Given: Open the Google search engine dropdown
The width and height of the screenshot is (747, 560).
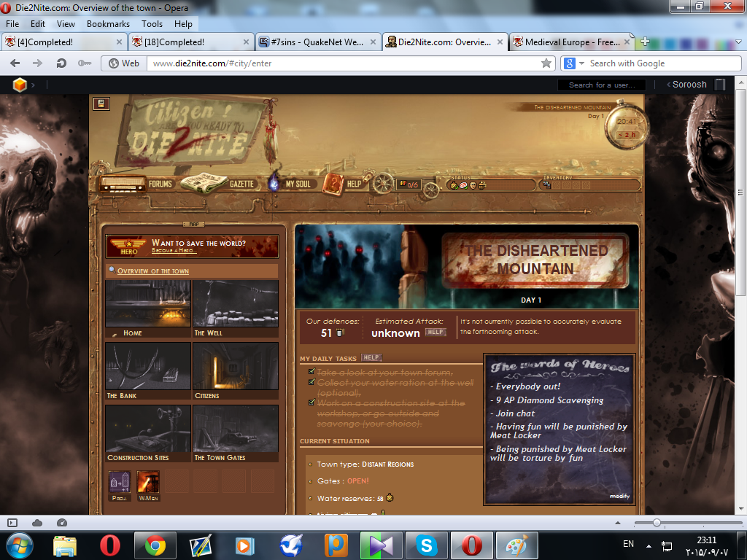Looking at the screenshot, I should pos(581,63).
